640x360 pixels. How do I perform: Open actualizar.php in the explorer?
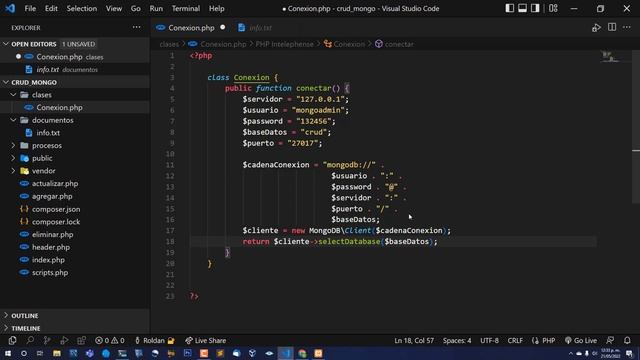[55, 183]
